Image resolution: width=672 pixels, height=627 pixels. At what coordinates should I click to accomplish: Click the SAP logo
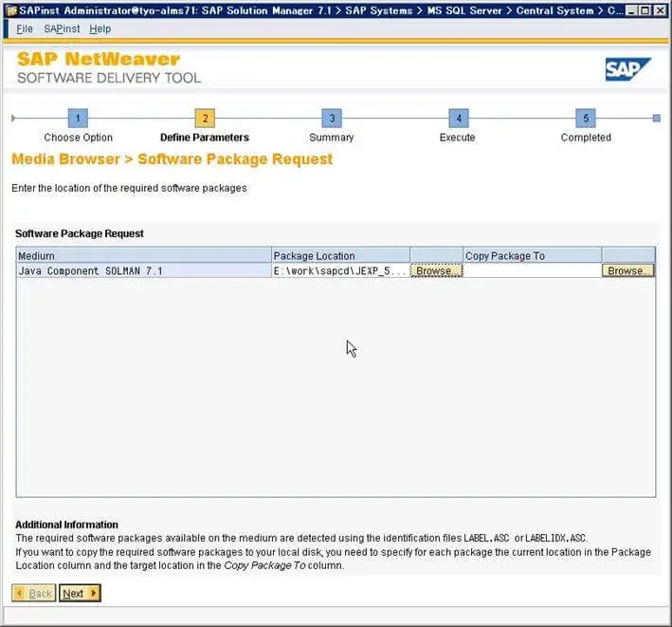click(627, 69)
